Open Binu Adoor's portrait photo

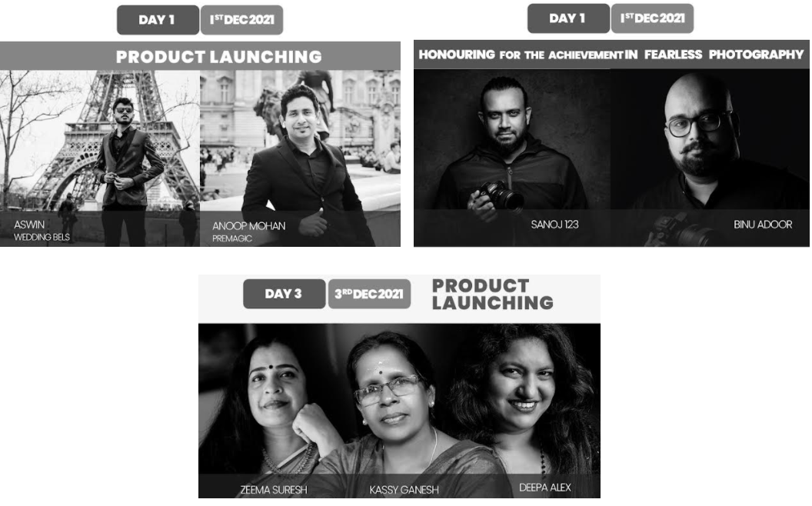tap(710, 158)
